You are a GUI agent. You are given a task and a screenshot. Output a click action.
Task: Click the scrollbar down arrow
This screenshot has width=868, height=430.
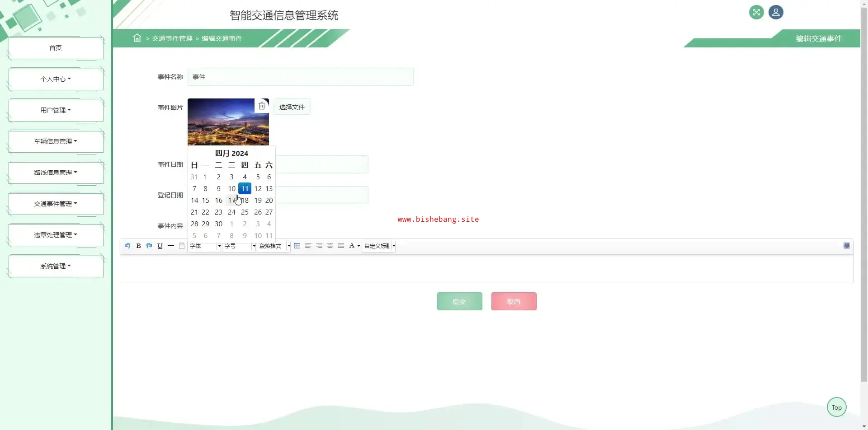coord(864,426)
